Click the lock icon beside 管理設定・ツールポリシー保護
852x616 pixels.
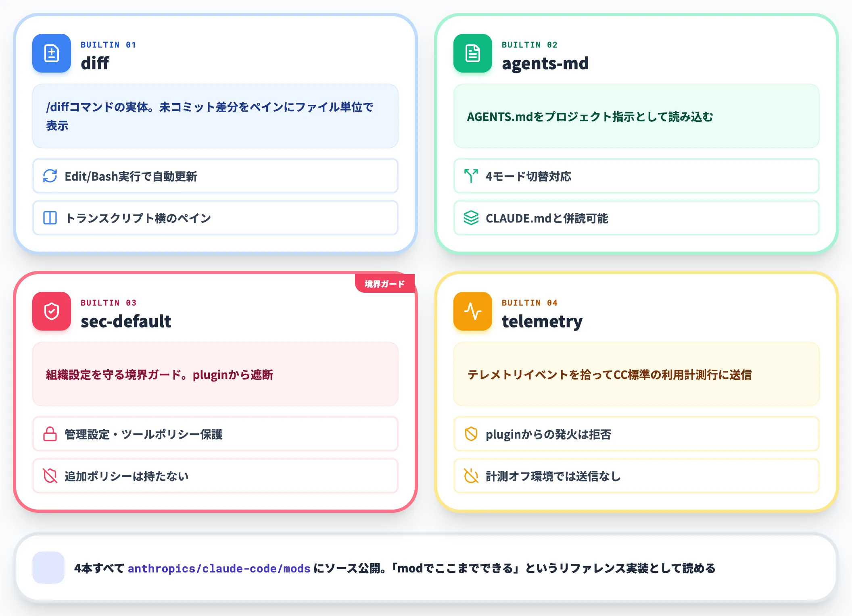pyautogui.click(x=50, y=434)
